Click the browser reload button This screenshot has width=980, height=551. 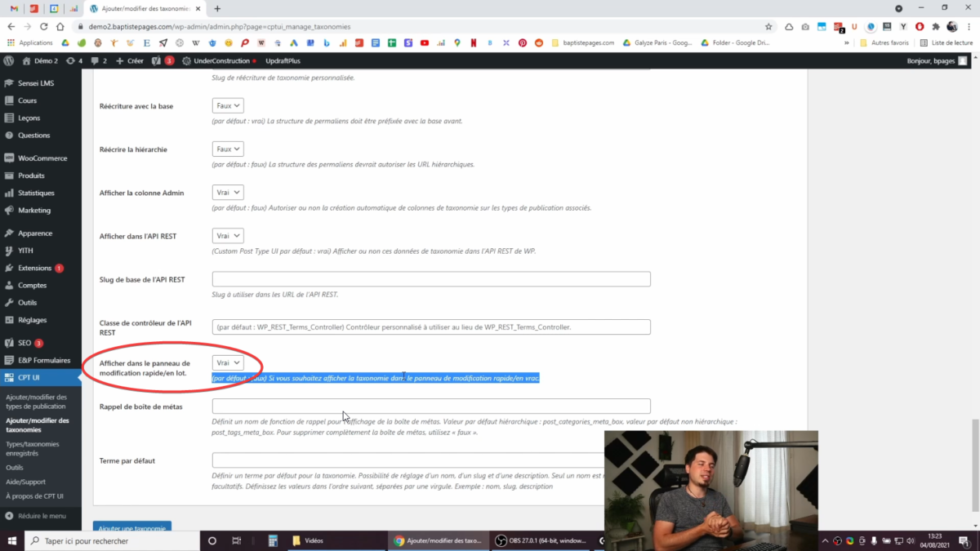pos(60,26)
